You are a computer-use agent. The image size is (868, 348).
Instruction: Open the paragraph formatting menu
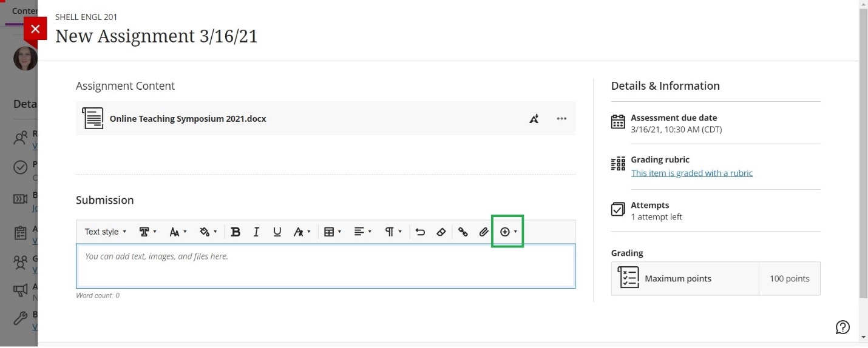393,232
